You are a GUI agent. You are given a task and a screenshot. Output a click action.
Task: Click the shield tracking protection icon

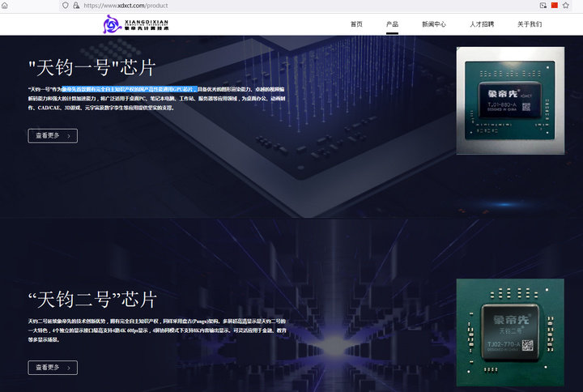click(x=66, y=5)
